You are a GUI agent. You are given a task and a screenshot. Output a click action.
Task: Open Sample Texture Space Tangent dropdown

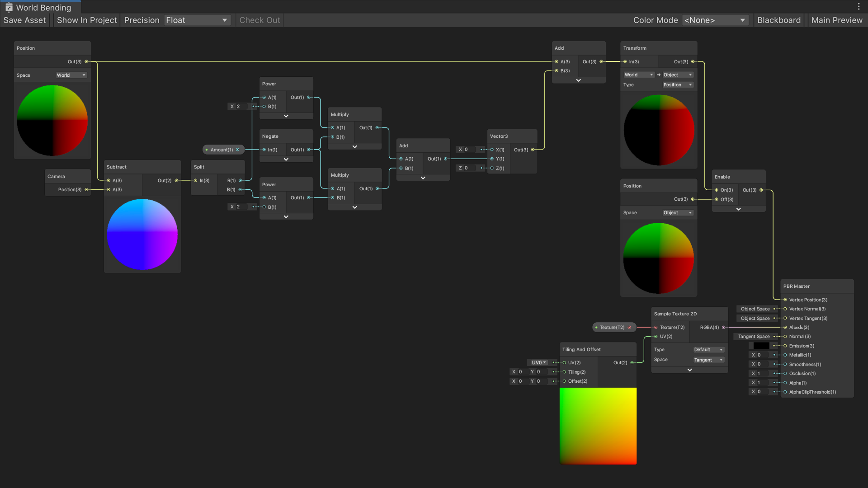(708, 360)
